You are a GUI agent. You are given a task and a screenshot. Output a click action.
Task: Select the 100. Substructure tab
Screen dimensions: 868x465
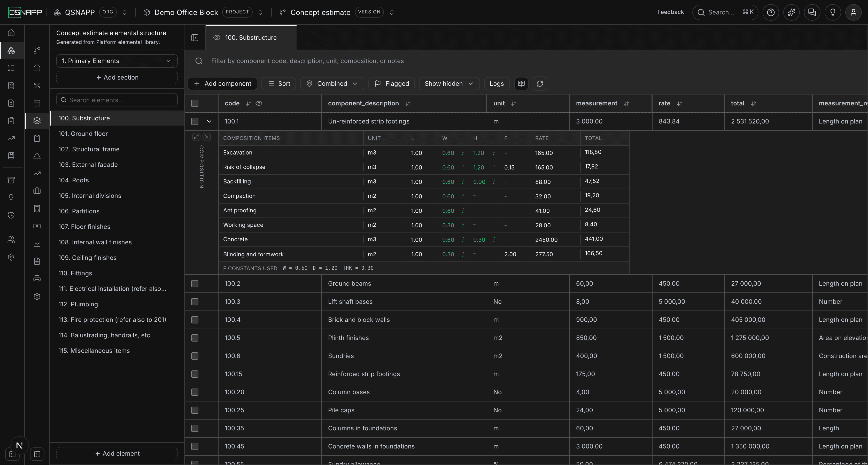pyautogui.click(x=251, y=38)
